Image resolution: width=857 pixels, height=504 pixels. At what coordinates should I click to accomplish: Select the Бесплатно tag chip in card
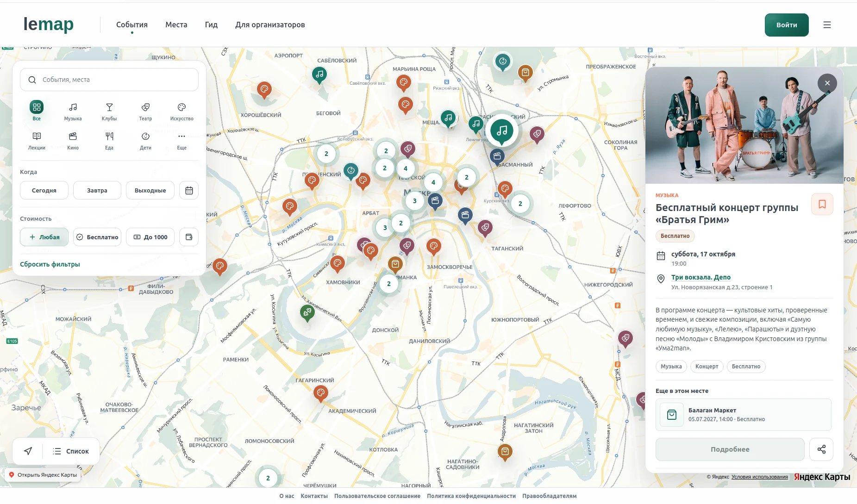(746, 367)
